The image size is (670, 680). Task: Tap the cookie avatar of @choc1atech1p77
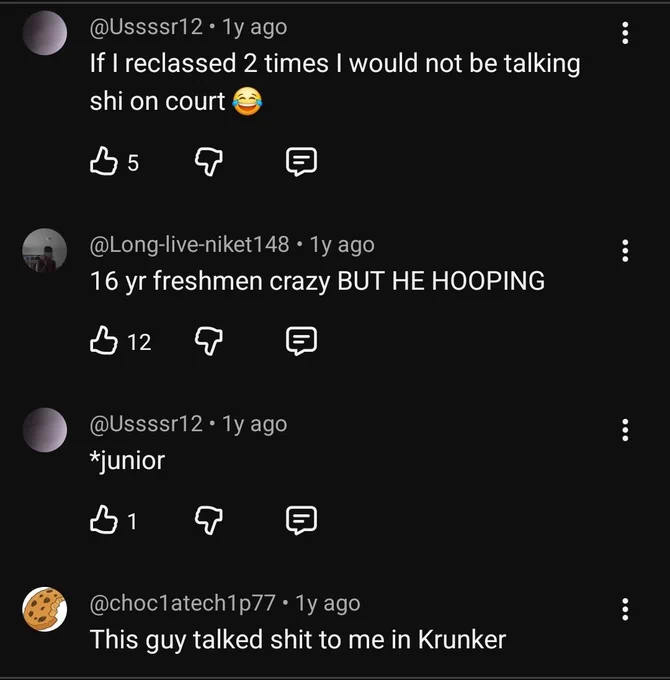click(45, 609)
